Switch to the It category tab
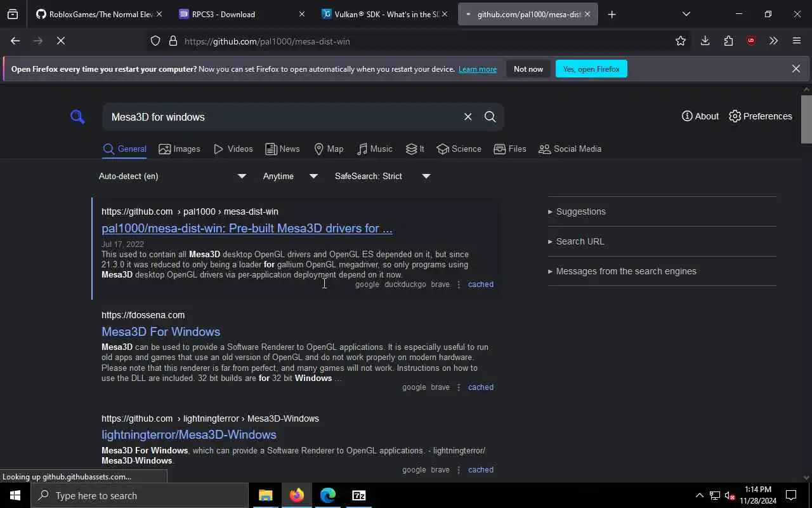 click(415, 149)
